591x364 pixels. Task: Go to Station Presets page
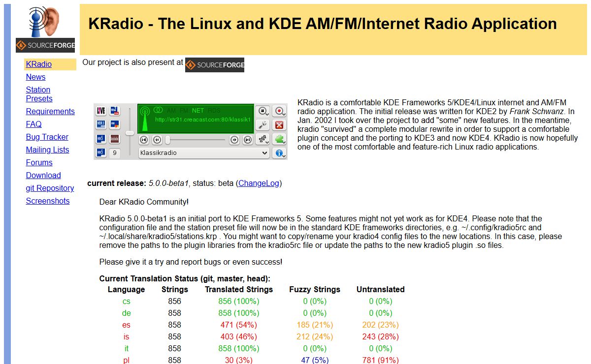coord(39,94)
